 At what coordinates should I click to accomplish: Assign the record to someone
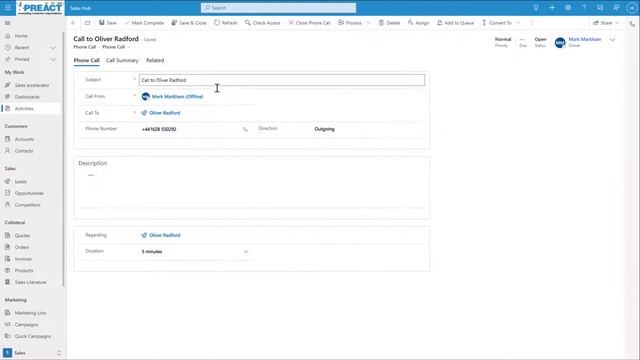click(418, 23)
